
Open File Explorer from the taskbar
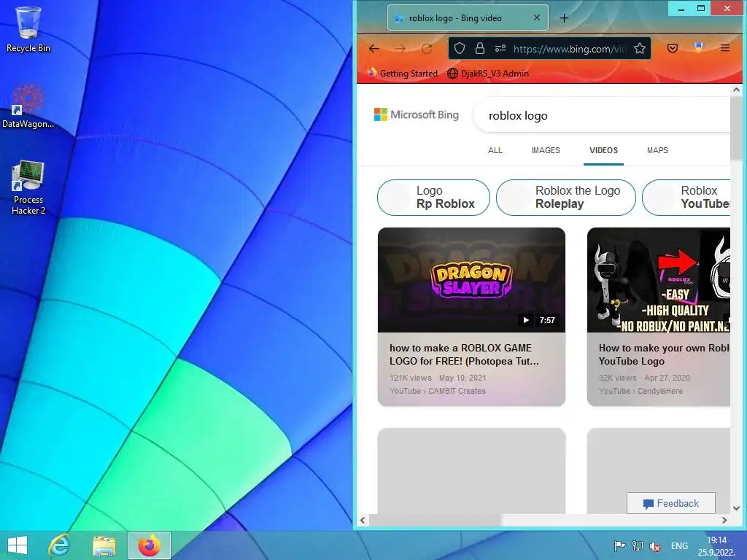[x=104, y=545]
